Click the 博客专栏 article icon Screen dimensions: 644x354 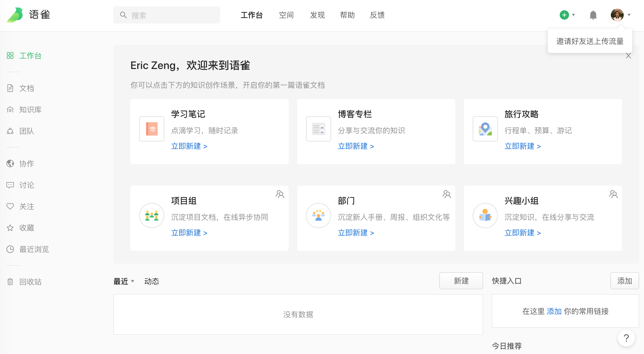click(x=319, y=129)
